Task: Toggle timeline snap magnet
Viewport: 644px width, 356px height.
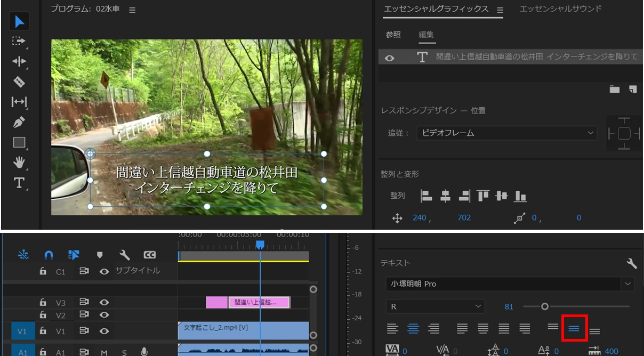Action: point(49,255)
